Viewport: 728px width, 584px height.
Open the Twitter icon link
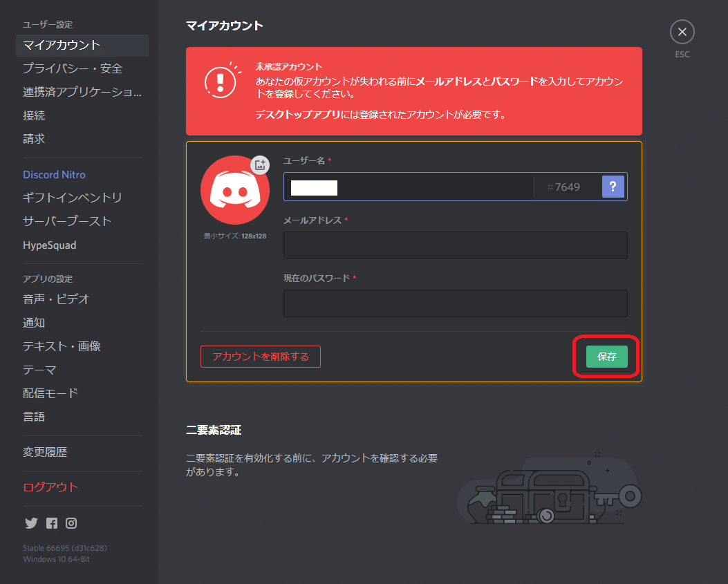click(31, 523)
